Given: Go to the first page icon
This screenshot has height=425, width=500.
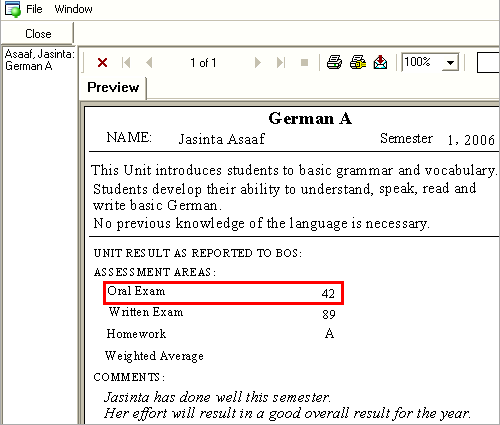Looking at the screenshot, I should coord(126,62).
